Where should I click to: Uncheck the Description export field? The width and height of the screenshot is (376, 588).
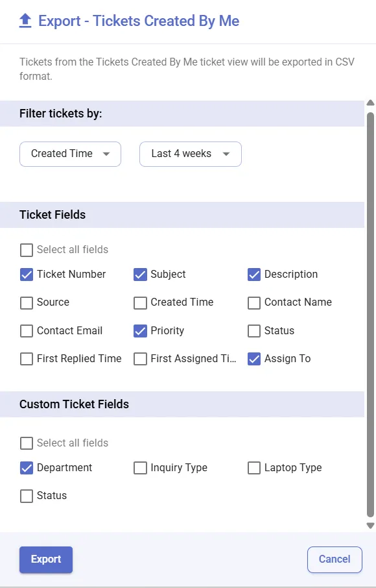click(x=253, y=275)
